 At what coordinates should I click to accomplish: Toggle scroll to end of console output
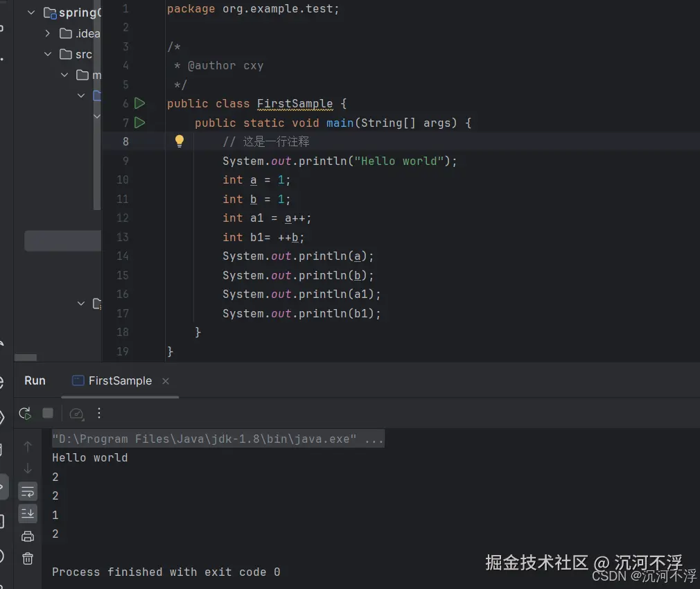(x=28, y=513)
